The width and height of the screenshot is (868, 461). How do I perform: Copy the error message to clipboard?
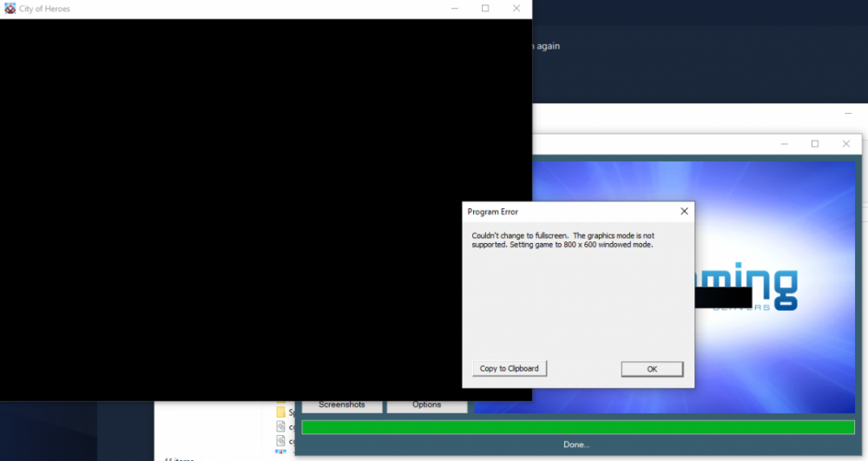[x=510, y=369]
